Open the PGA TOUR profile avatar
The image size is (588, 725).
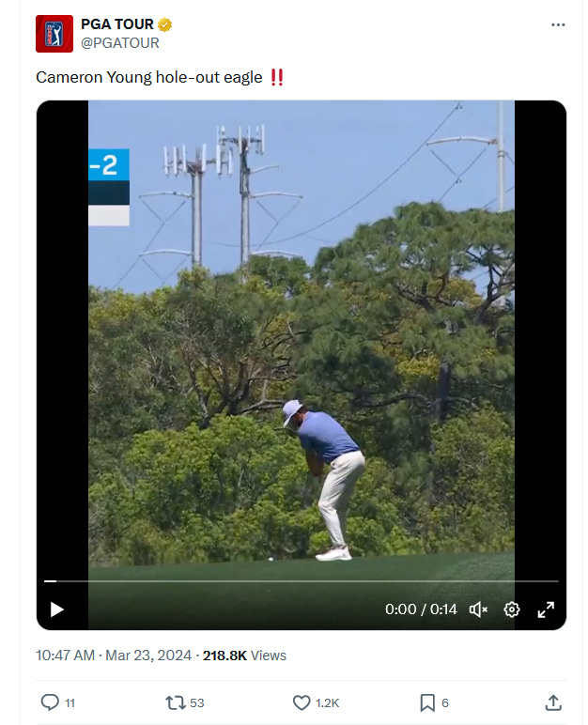click(x=54, y=34)
